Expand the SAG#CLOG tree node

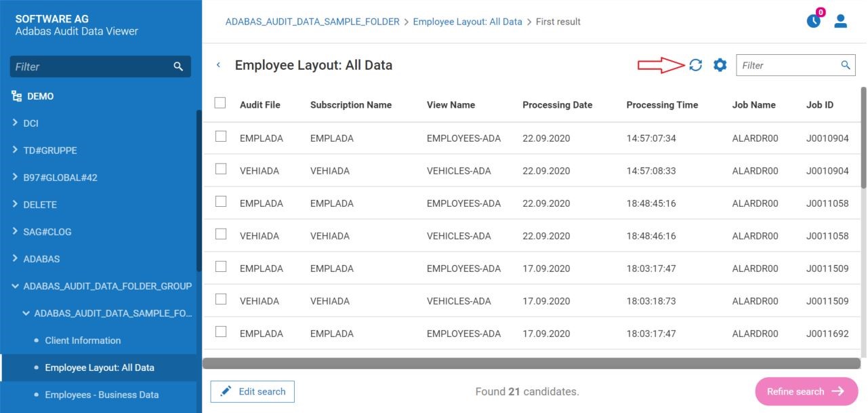pos(16,231)
